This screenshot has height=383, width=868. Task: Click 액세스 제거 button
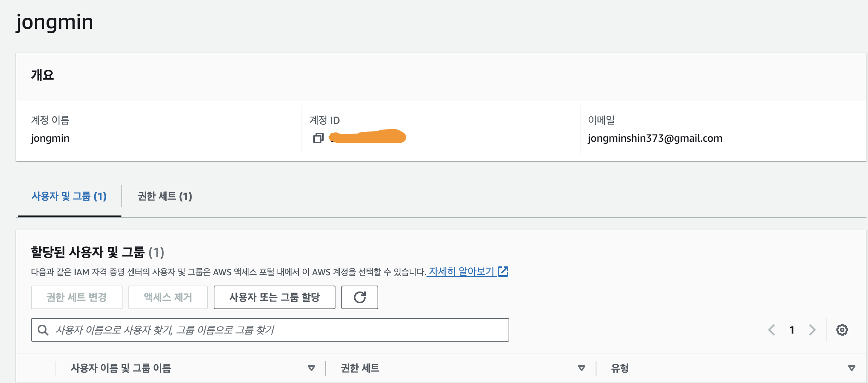[x=168, y=297]
